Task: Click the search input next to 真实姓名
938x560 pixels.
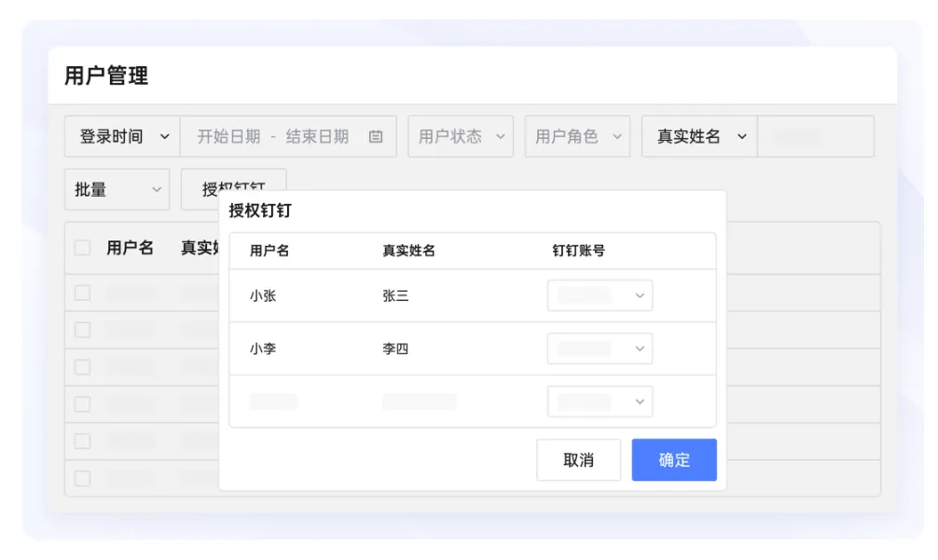Action: tap(816, 137)
